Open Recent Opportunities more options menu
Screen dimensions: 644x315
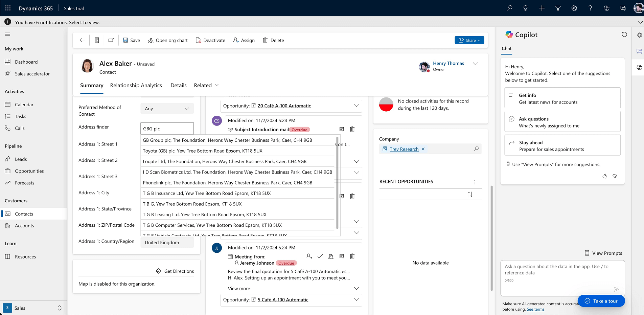tap(474, 182)
